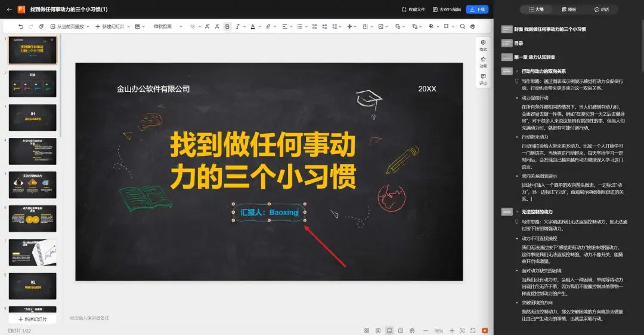Click the 下载 download button
The height and width of the screenshot is (335, 644).
[477, 9]
